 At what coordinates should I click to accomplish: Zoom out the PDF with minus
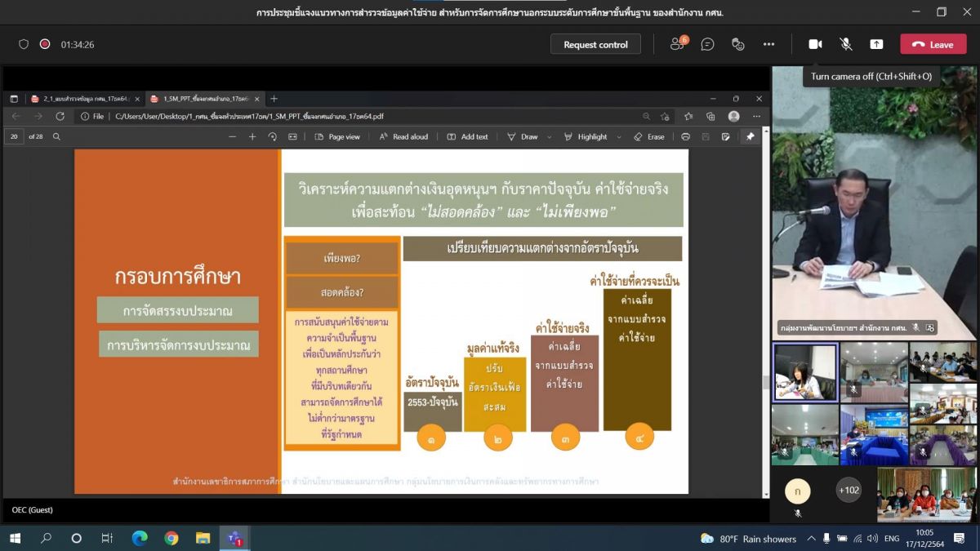(x=230, y=136)
